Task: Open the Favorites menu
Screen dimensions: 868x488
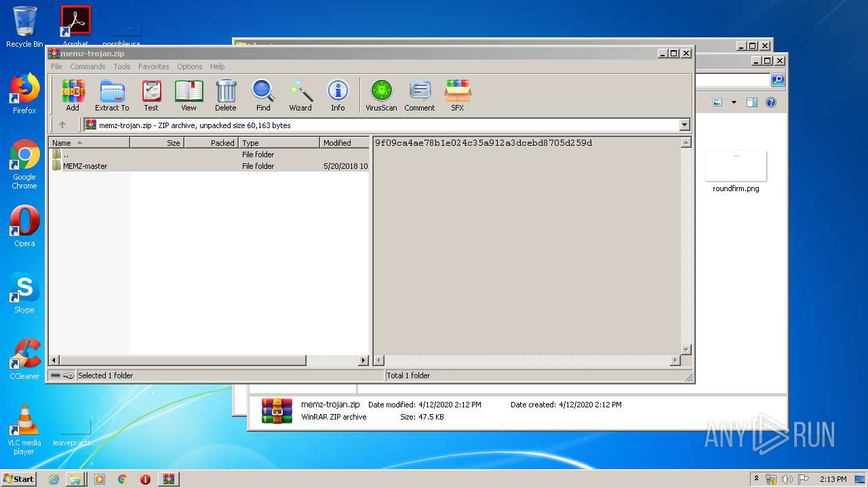Action: pyautogui.click(x=154, y=66)
